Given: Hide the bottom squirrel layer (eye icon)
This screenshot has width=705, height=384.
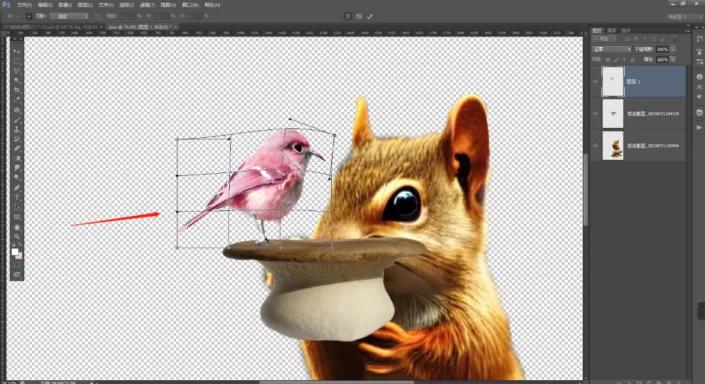Looking at the screenshot, I should point(596,146).
